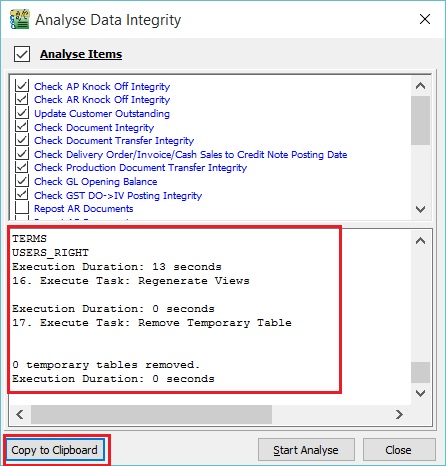
Task: Click the Start Analyse button
Action: (x=306, y=450)
